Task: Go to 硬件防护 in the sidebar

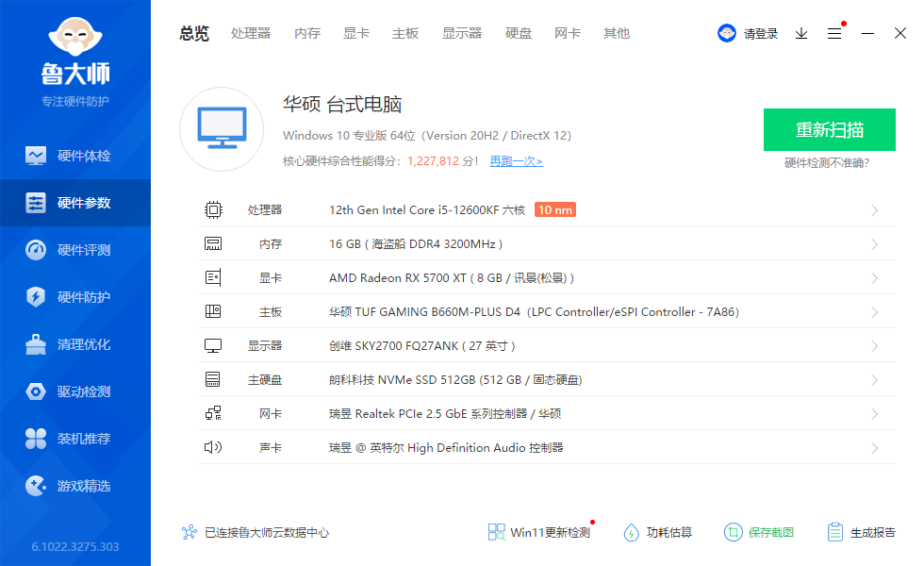Action: [x=75, y=297]
